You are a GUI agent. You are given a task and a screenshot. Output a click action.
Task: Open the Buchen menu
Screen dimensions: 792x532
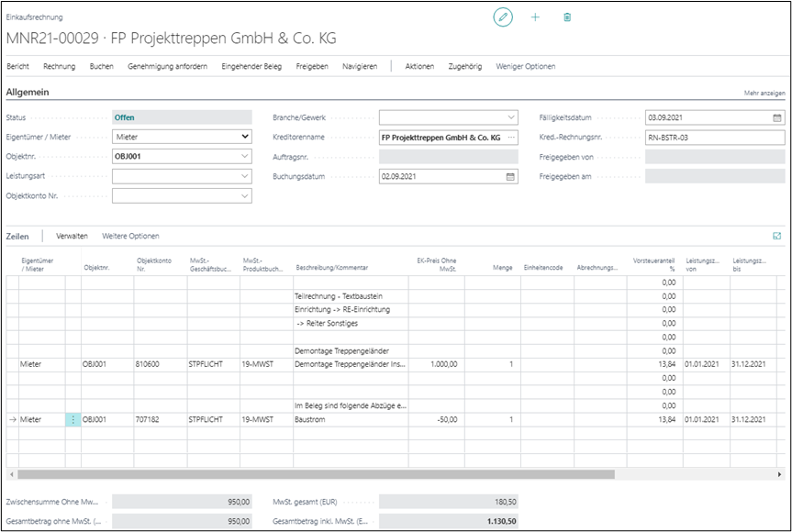(101, 66)
